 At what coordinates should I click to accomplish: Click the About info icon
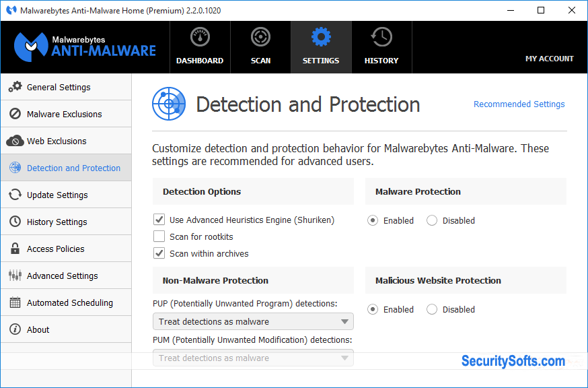coord(15,329)
